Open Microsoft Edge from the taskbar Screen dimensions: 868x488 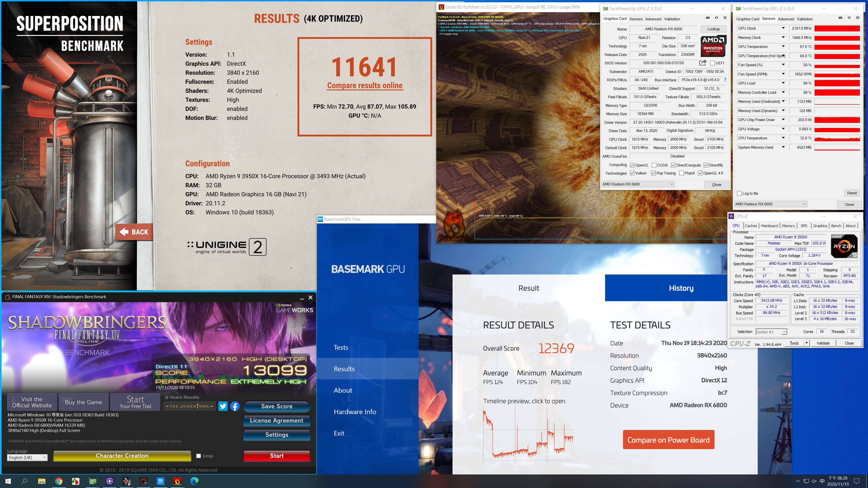[194, 481]
